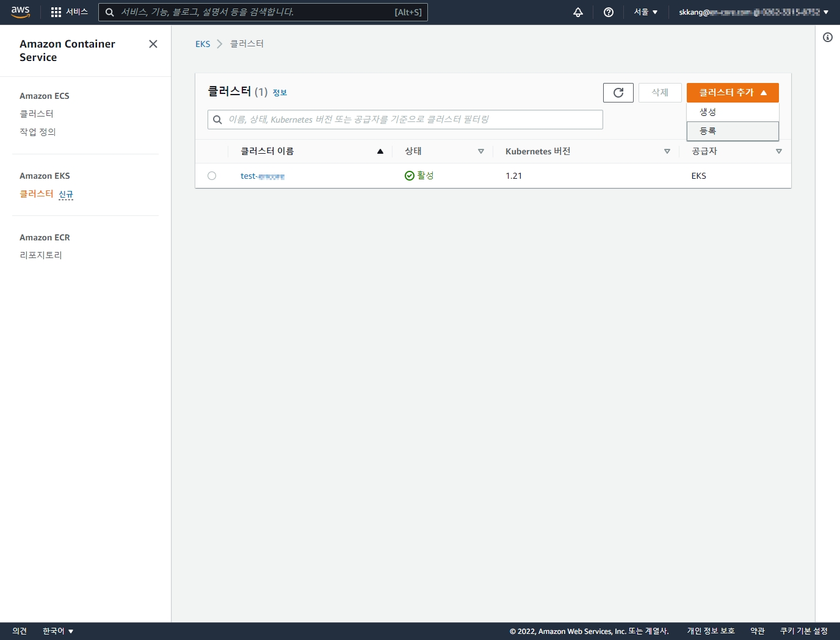Click the 삭제 button

pyautogui.click(x=660, y=93)
